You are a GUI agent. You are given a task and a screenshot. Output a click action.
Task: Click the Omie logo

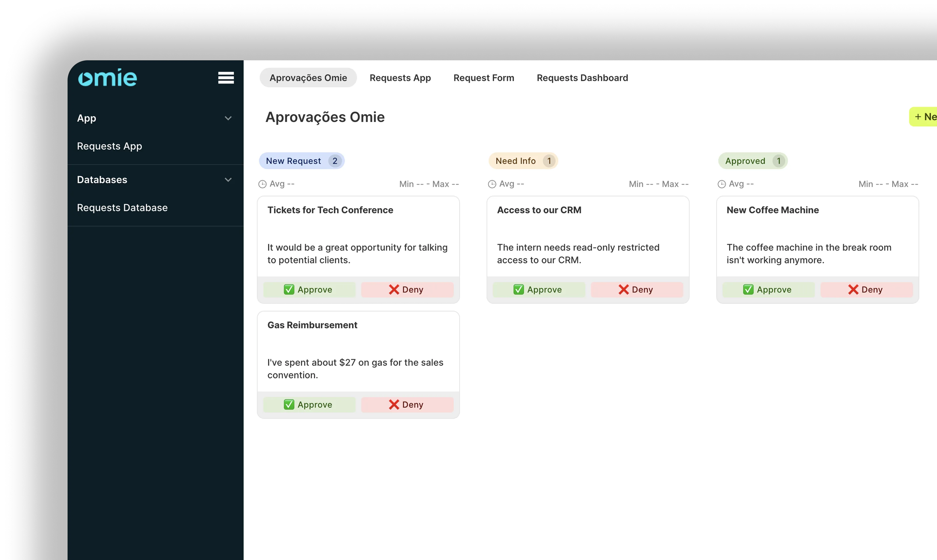pos(107,77)
